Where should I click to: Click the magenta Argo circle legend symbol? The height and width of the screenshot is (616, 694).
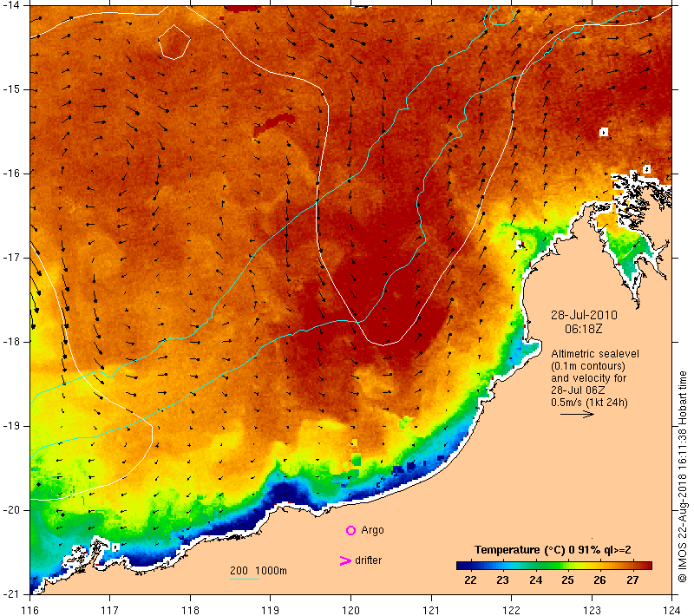pyautogui.click(x=350, y=530)
